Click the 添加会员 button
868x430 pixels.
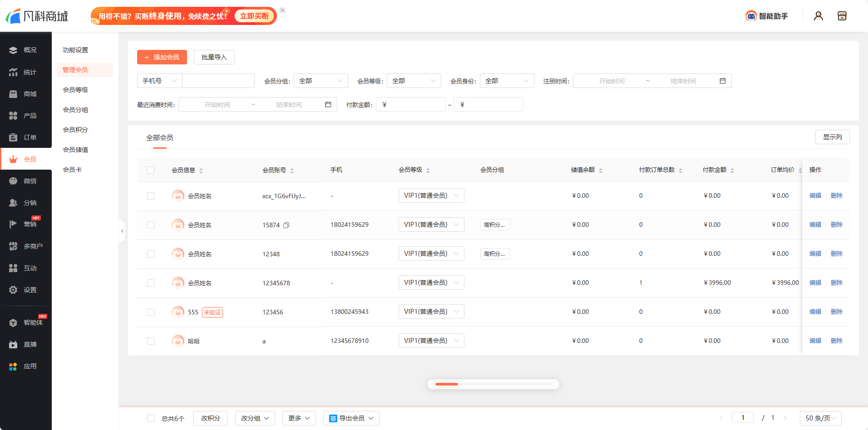point(162,57)
